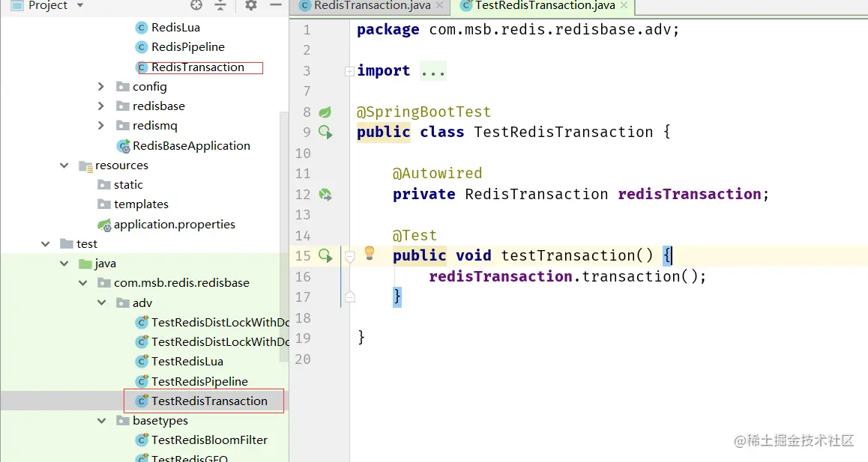Open RedisTransaction class in tree
The image size is (868, 462).
[198, 67]
